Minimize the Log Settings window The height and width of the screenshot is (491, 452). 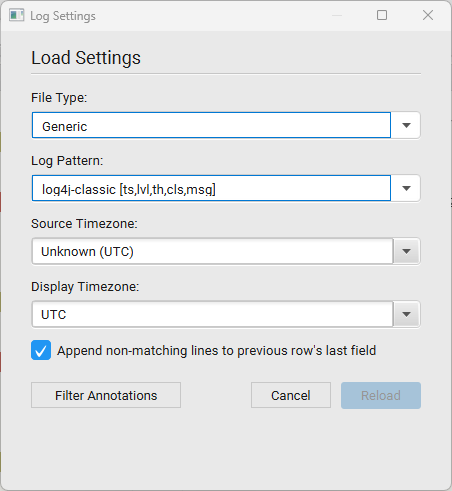click(x=337, y=15)
